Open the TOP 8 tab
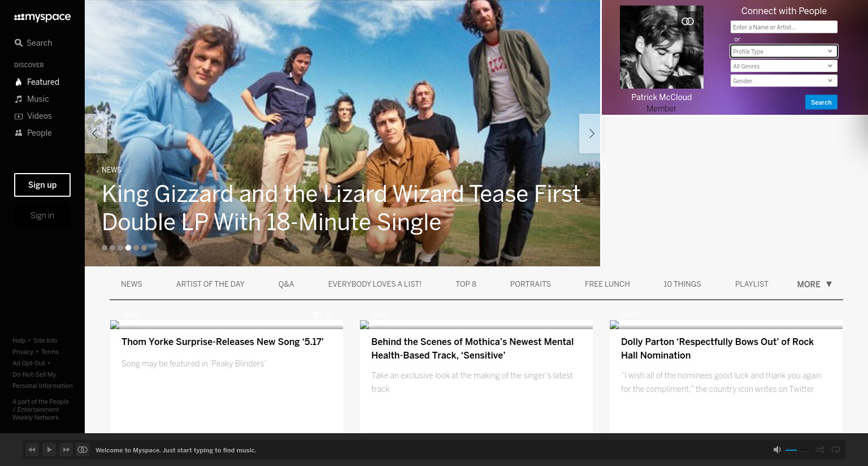868x466 pixels. point(466,284)
